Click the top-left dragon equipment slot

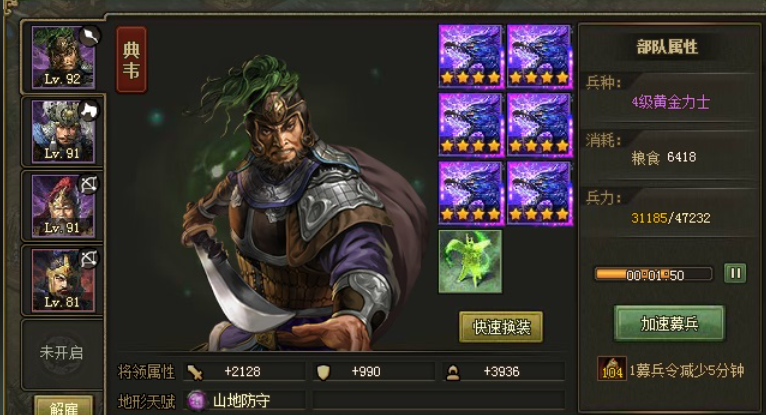point(470,57)
